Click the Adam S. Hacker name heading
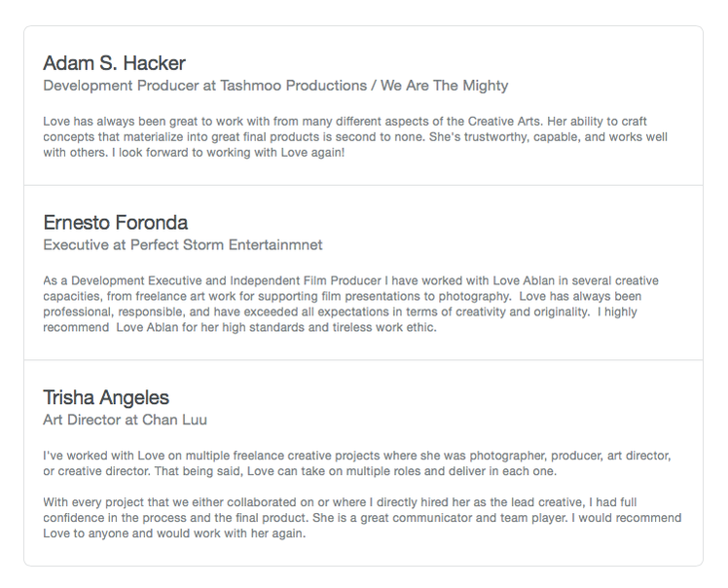Screen dimensions: 728x588 click(114, 63)
